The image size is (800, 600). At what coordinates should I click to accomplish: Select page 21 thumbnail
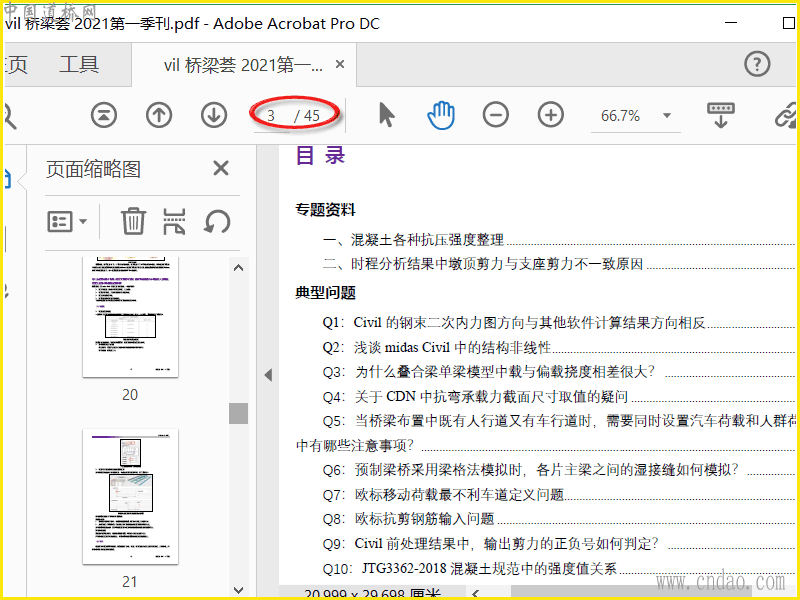pos(131,496)
